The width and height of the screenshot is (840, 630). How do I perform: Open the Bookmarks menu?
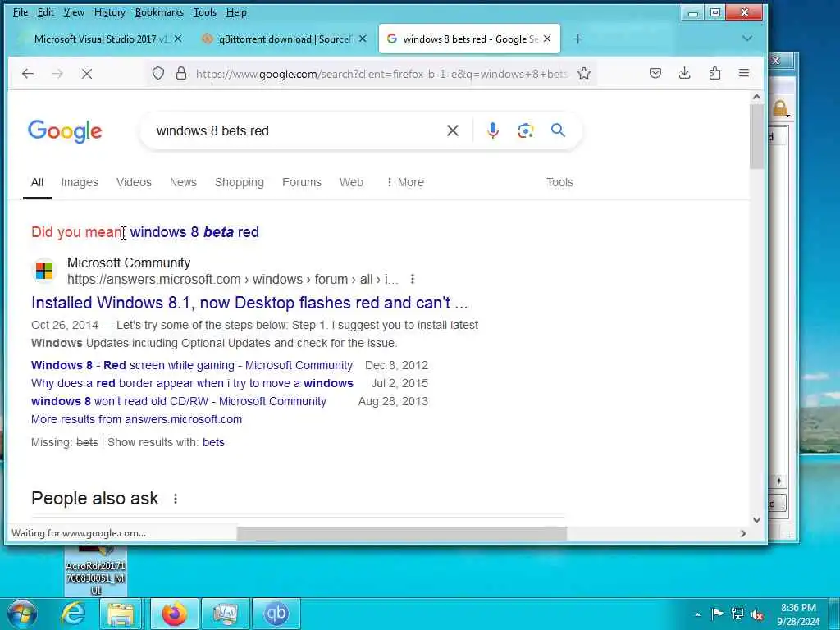point(159,11)
